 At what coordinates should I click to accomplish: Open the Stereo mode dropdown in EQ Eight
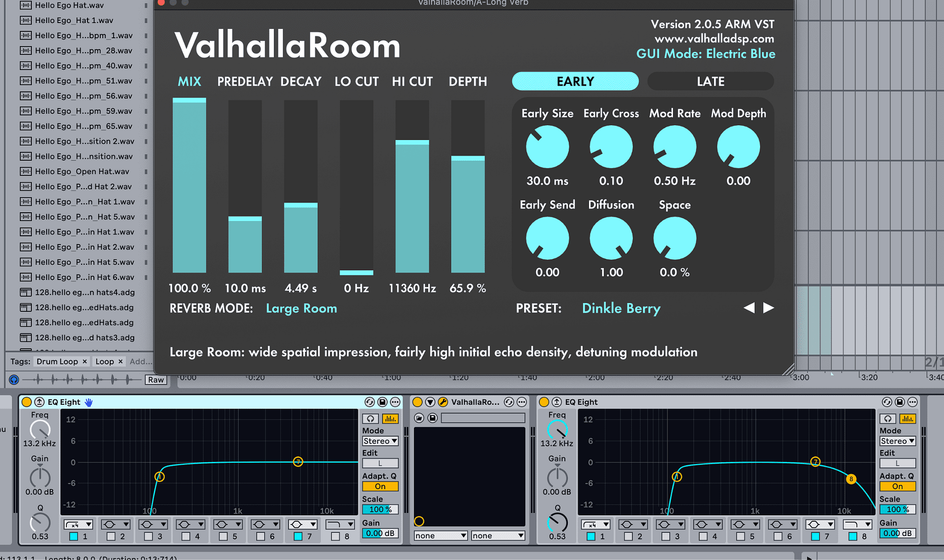coord(380,441)
